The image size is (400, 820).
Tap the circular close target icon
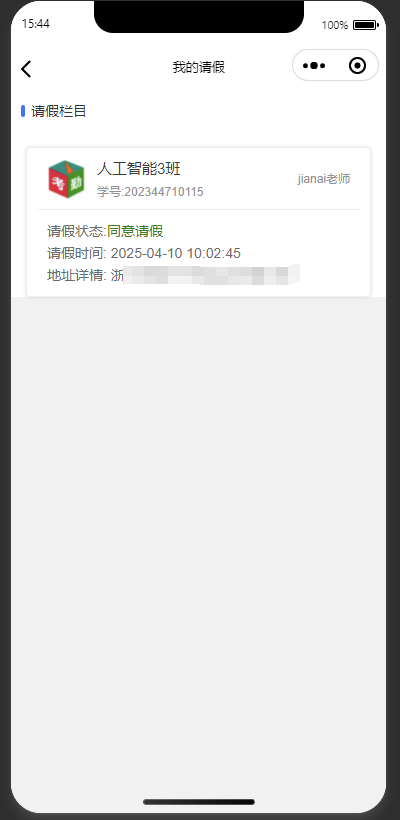tap(357, 66)
